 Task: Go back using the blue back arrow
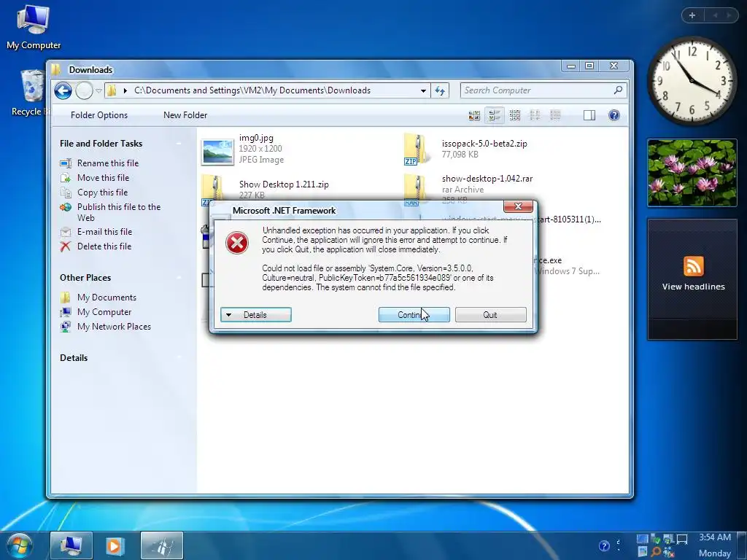coord(63,90)
